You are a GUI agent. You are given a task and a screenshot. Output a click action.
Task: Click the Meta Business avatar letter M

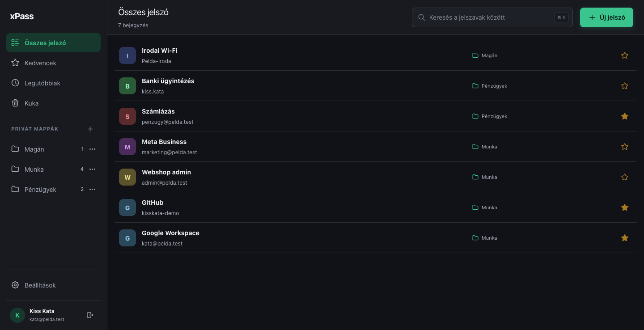click(127, 147)
